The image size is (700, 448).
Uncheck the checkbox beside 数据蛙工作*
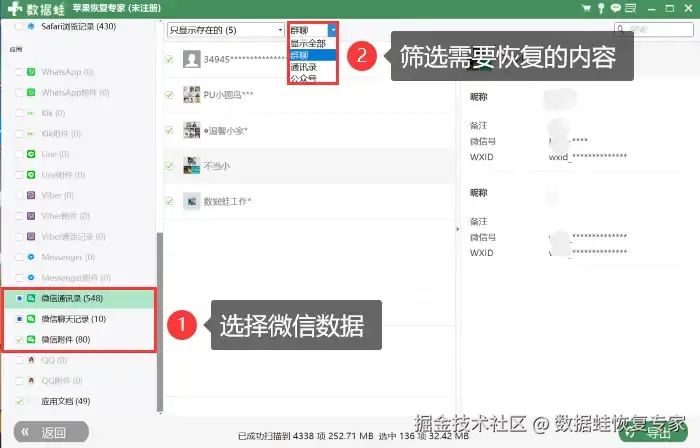tap(169, 201)
